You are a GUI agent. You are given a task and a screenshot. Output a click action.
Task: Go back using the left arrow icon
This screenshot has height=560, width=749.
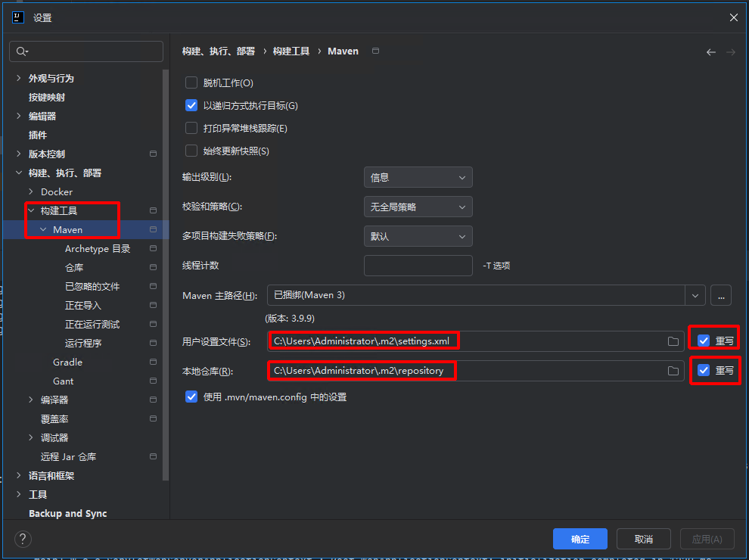click(x=710, y=52)
